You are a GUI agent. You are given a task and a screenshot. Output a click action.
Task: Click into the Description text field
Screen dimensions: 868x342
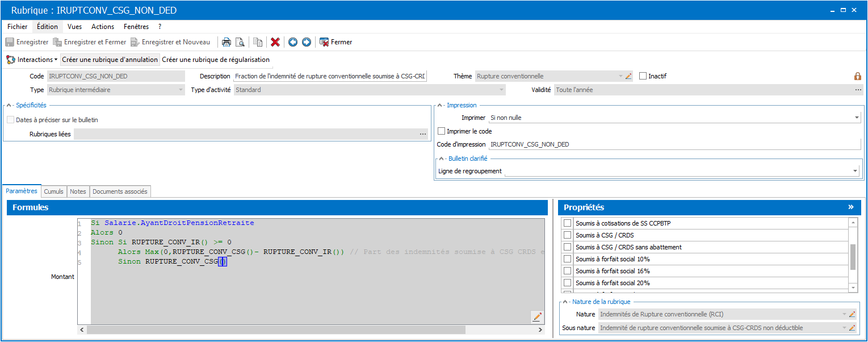tap(330, 76)
